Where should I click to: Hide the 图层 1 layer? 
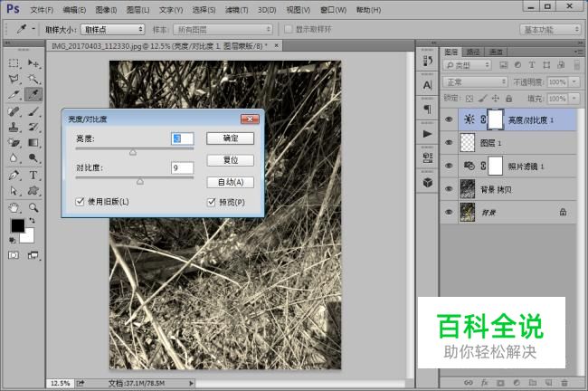(x=449, y=143)
